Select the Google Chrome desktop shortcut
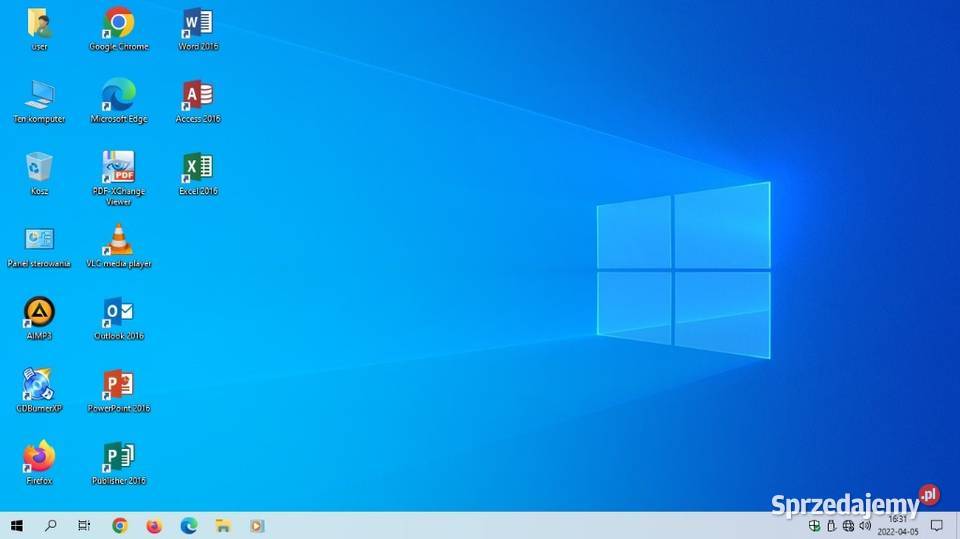 pos(119,29)
